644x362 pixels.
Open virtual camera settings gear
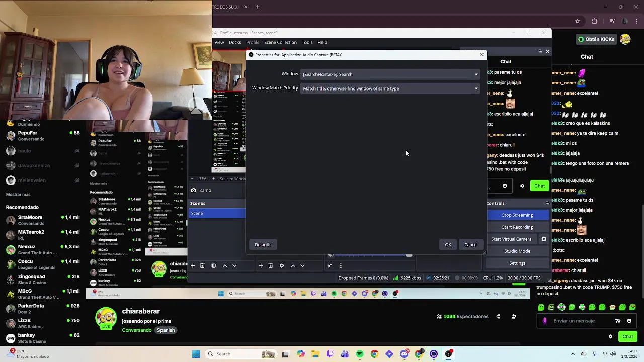[x=543, y=239]
